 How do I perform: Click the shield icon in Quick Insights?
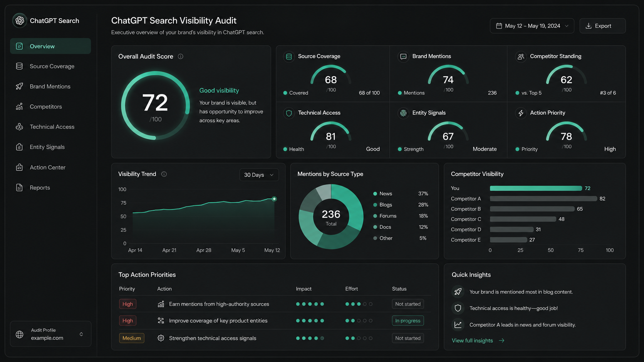(458, 308)
